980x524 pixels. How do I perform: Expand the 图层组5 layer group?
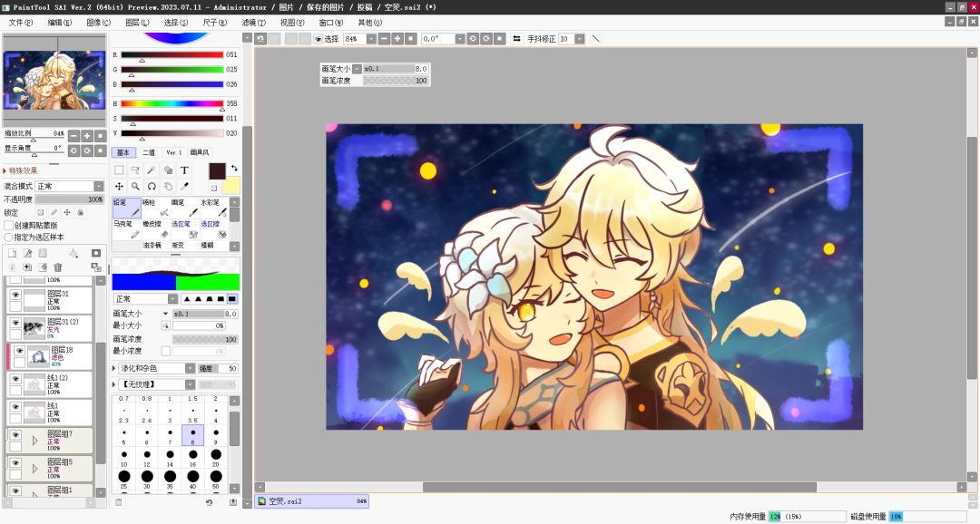(x=34, y=469)
